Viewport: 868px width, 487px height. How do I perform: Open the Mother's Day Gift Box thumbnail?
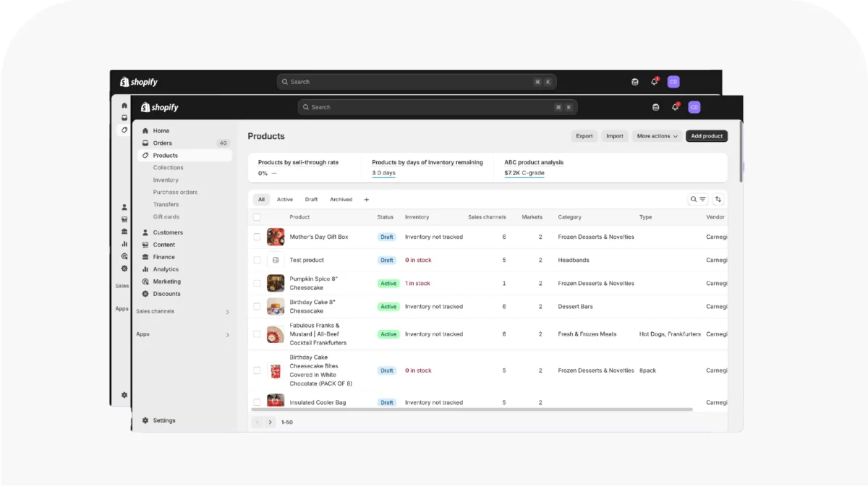[276, 237]
